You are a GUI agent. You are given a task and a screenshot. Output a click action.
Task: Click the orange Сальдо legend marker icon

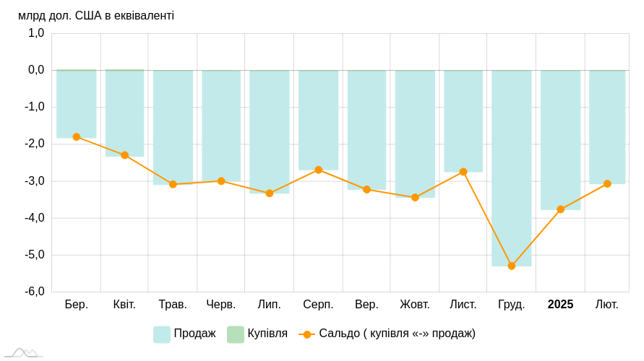pos(307,334)
